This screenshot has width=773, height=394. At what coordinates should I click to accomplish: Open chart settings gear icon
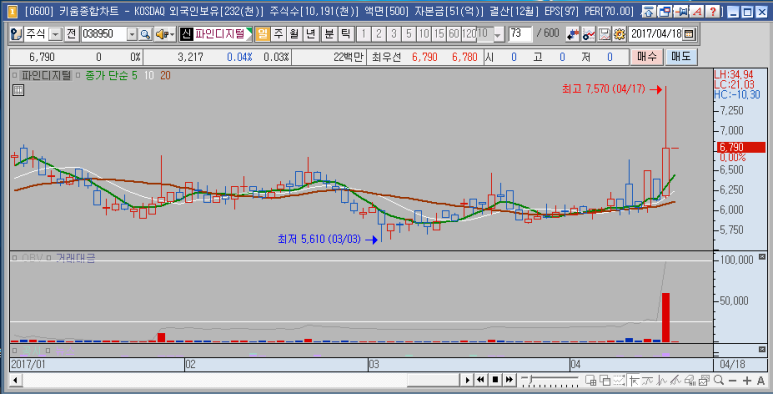619,34
